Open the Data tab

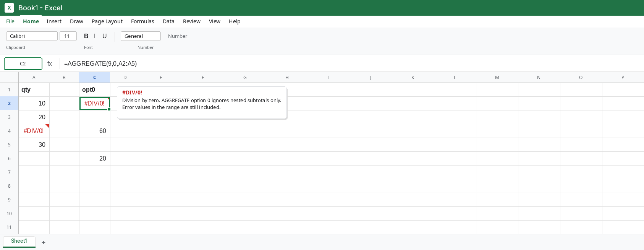point(168,21)
